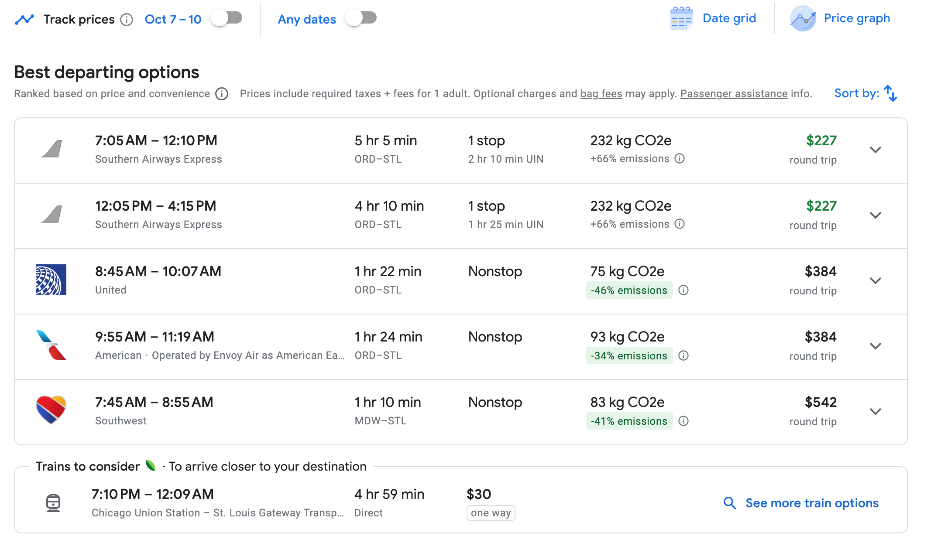This screenshot has width=934, height=560.
Task: Click emissions info icon on United flight
Action: tap(683, 290)
